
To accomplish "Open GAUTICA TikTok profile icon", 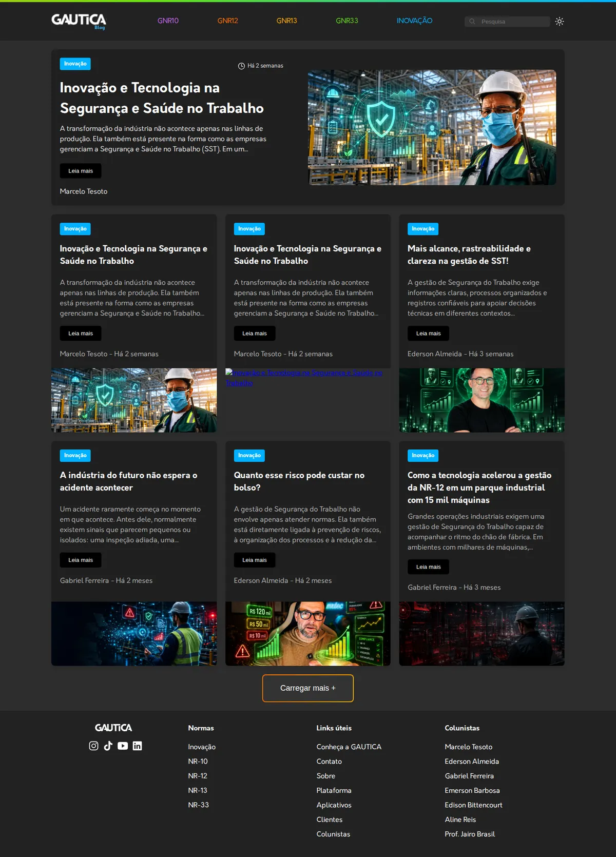I will coord(108,746).
